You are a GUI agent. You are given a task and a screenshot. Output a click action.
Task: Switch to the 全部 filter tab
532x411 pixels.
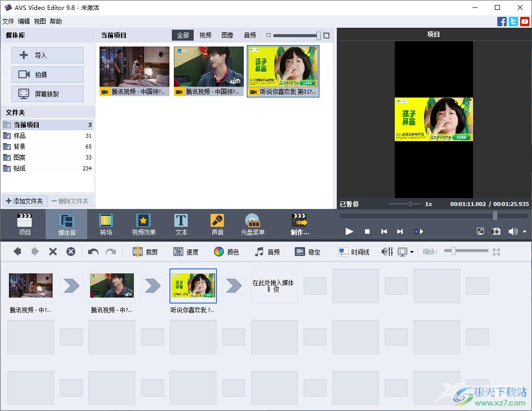[183, 35]
